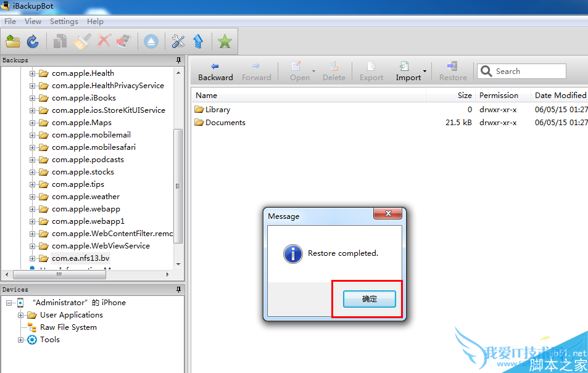Click the open backup folder toolbar icon
Viewport: 588px width, 373px height.
(x=13, y=41)
